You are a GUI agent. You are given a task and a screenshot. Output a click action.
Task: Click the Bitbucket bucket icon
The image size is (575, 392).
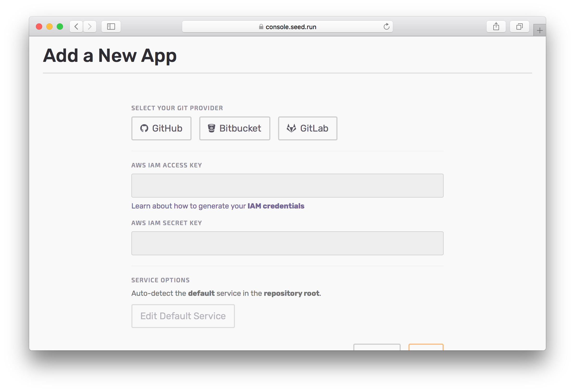click(212, 128)
